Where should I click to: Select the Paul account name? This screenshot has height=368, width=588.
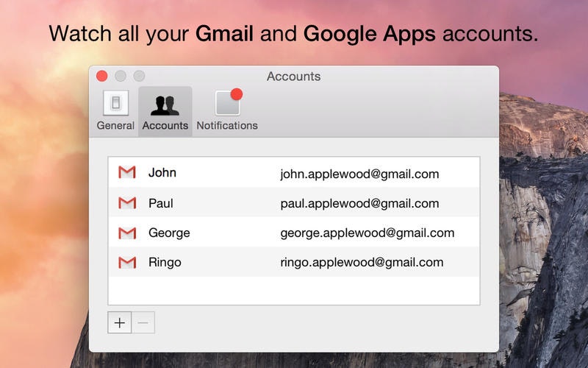point(161,203)
